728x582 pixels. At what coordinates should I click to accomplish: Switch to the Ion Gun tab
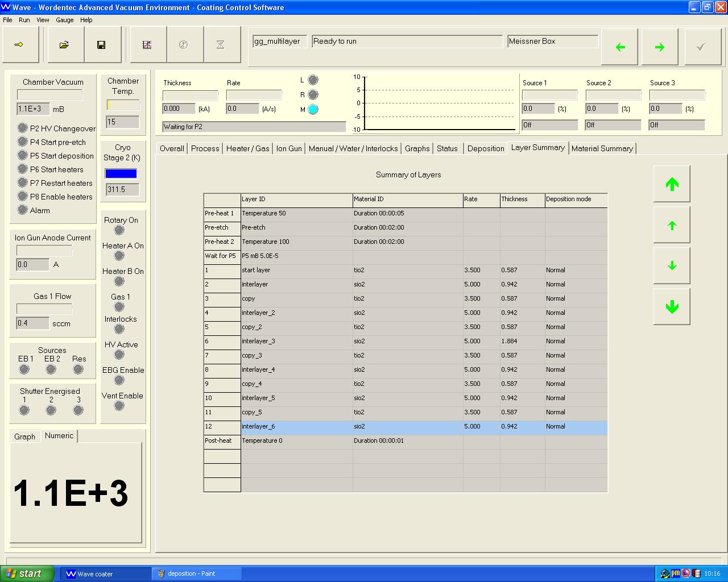pyautogui.click(x=289, y=148)
